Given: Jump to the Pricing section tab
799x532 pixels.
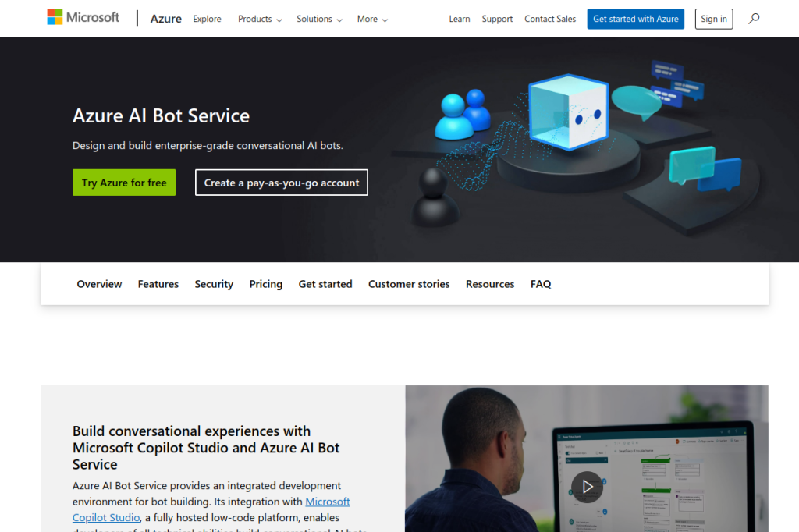Looking at the screenshot, I should click(266, 284).
